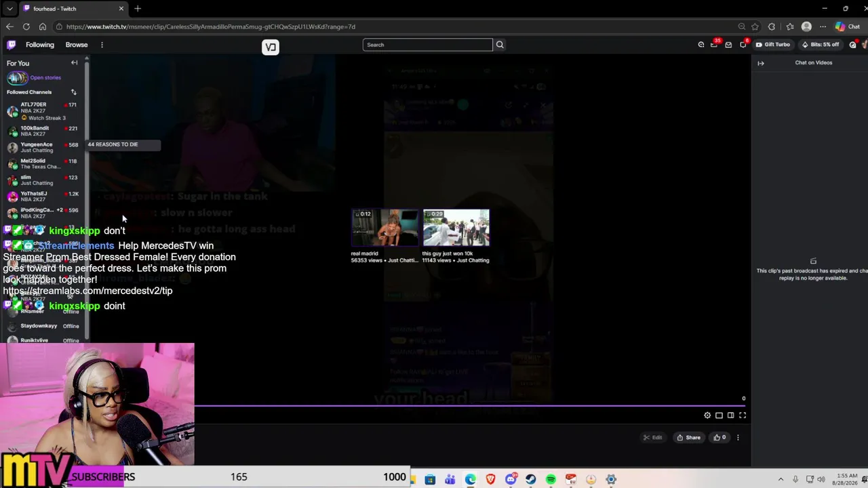868x488 pixels.
Task: Open Microsoft Store from taskbar
Action: pos(430,480)
